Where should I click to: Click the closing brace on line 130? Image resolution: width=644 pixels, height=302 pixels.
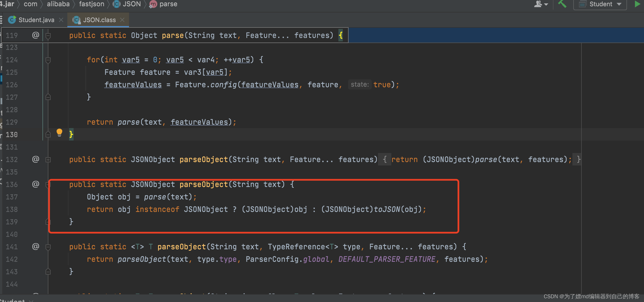(71, 134)
